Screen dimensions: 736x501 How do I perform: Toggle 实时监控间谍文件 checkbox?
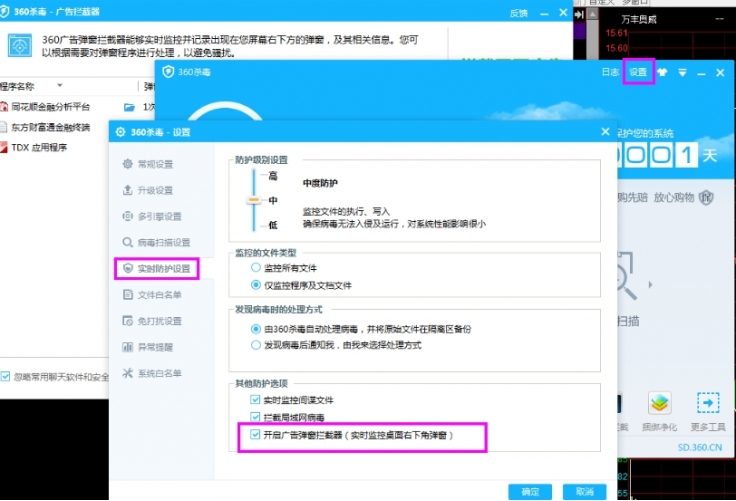click(255, 400)
